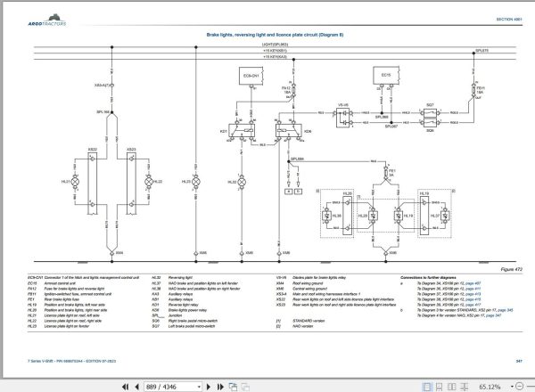535x392 pixels.
Task: Click the 'Connections to further diagrams' heading
Action: pos(428,277)
